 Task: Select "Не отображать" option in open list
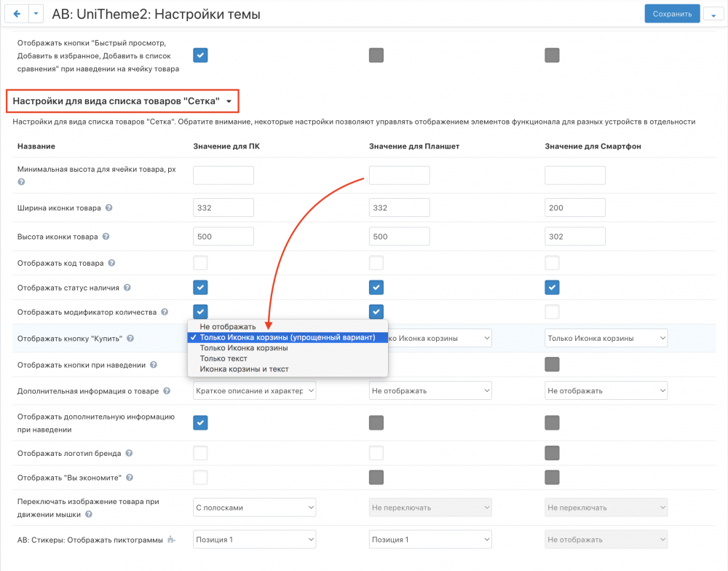tap(227, 327)
